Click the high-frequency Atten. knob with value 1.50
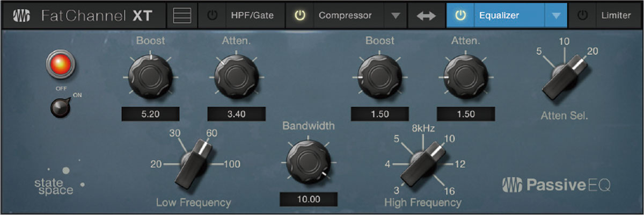This screenshot has width=644, height=215. 466,77
